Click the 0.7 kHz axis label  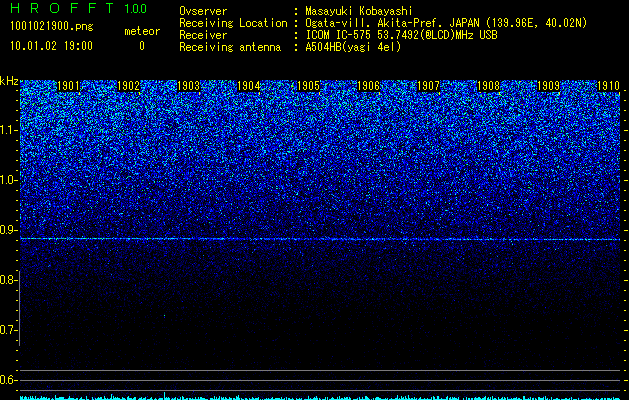8,330
